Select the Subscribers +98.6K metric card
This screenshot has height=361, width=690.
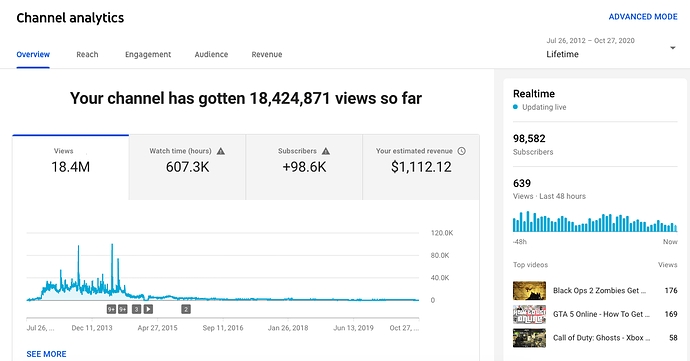pyautogui.click(x=304, y=167)
